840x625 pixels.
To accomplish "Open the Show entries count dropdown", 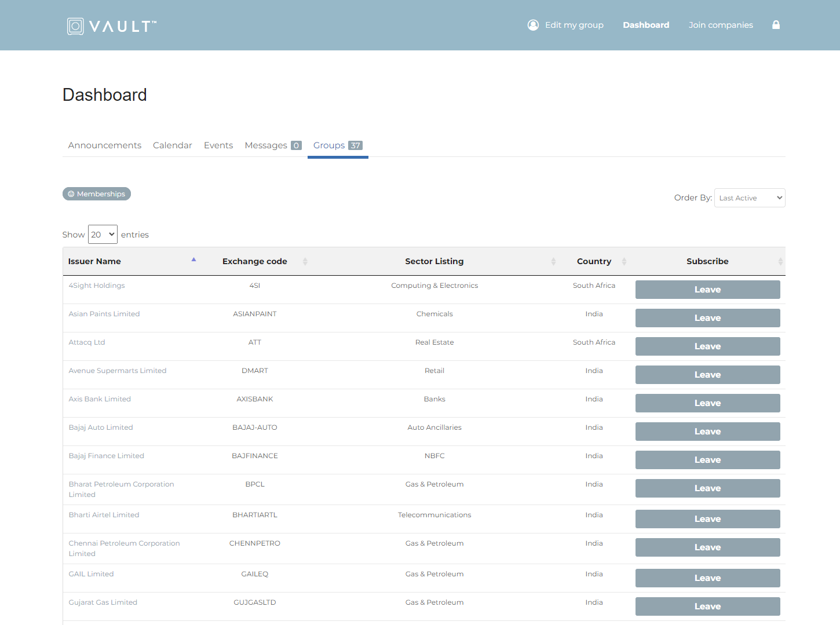I will click(103, 235).
